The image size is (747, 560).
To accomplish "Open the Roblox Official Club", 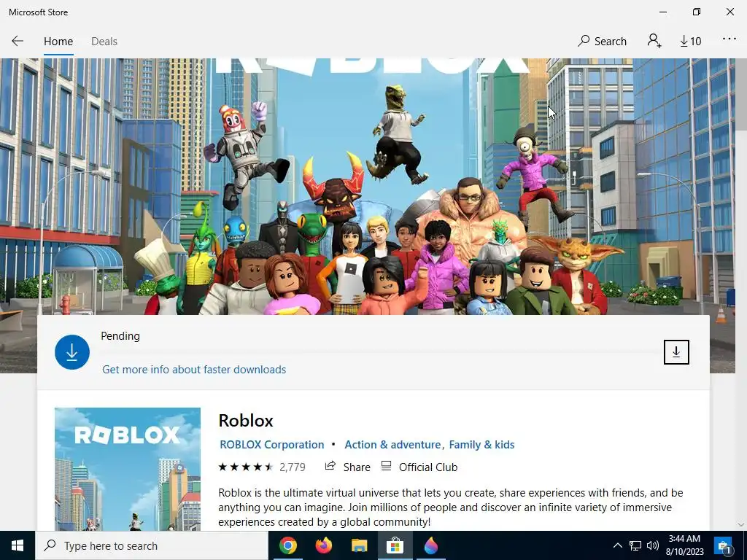I will tap(427, 467).
